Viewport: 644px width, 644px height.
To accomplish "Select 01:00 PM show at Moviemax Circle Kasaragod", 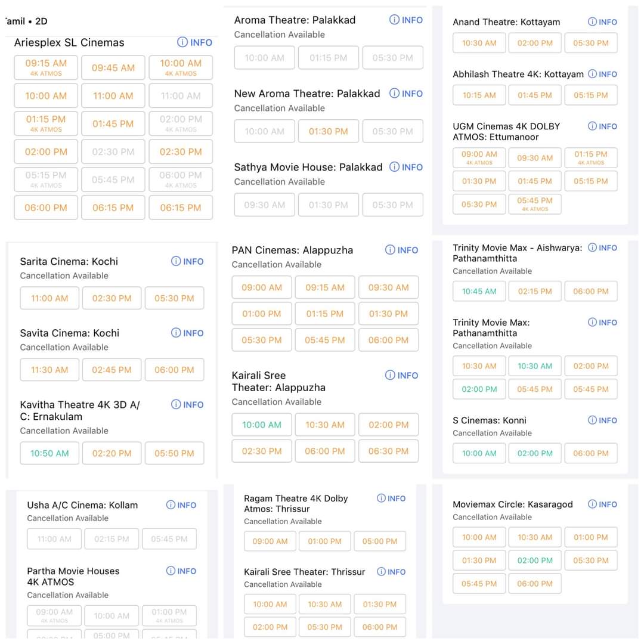I will (x=590, y=537).
